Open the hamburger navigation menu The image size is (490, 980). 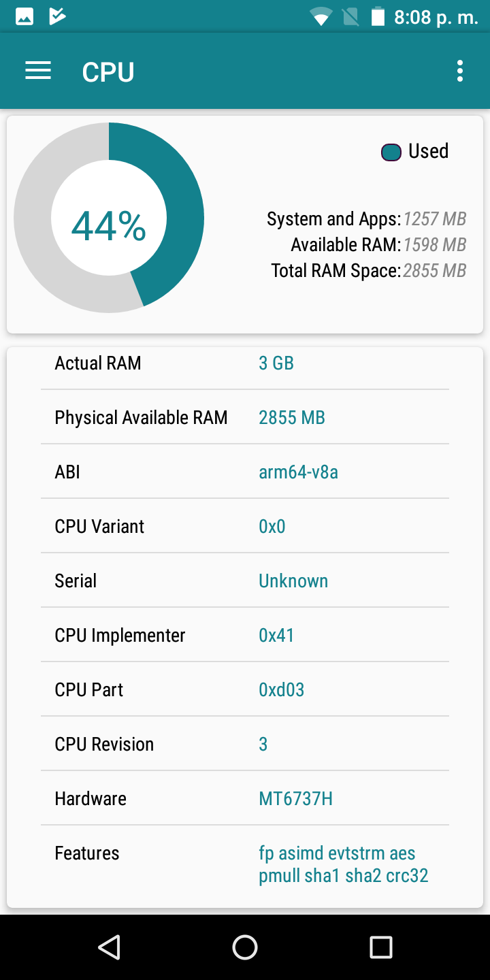(x=38, y=71)
